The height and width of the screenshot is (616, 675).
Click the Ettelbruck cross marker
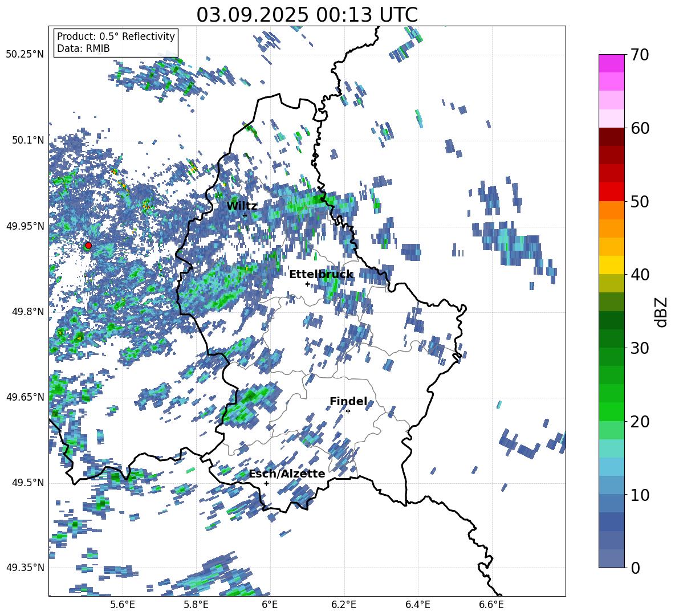click(x=307, y=284)
